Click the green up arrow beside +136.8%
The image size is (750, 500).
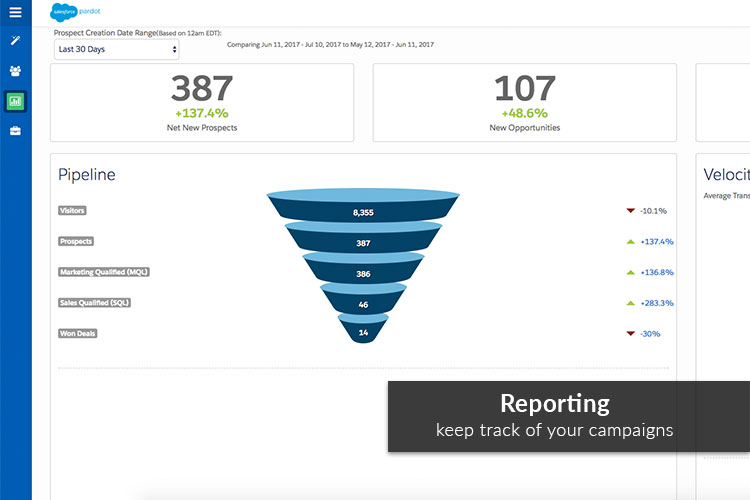tap(630, 272)
